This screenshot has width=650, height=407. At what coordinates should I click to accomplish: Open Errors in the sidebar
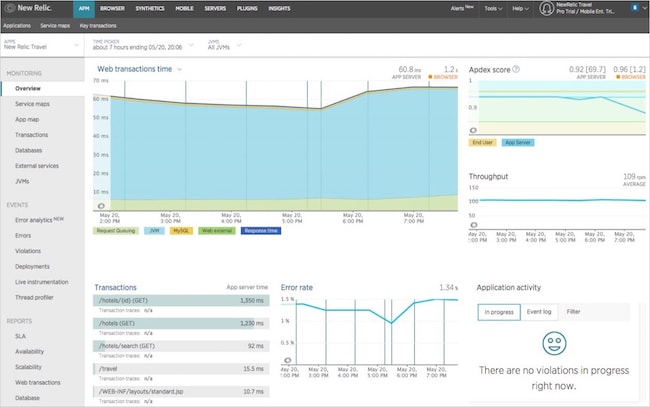tap(23, 235)
